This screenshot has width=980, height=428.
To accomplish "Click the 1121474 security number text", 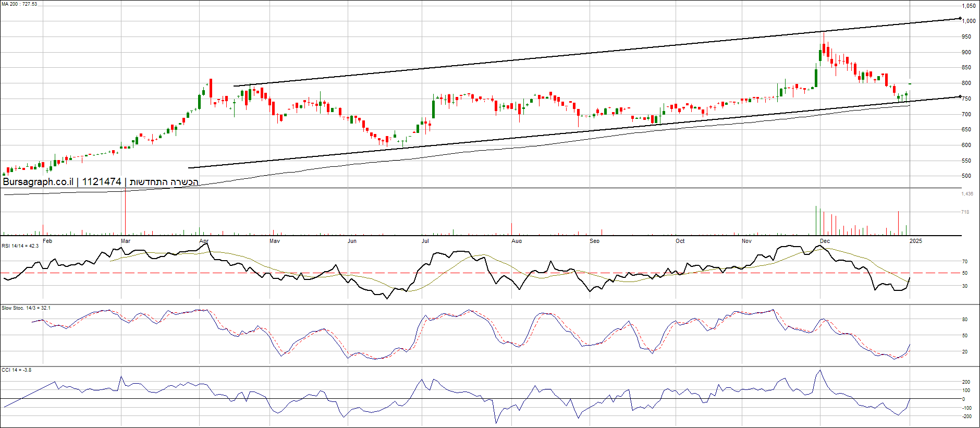I will click(102, 182).
